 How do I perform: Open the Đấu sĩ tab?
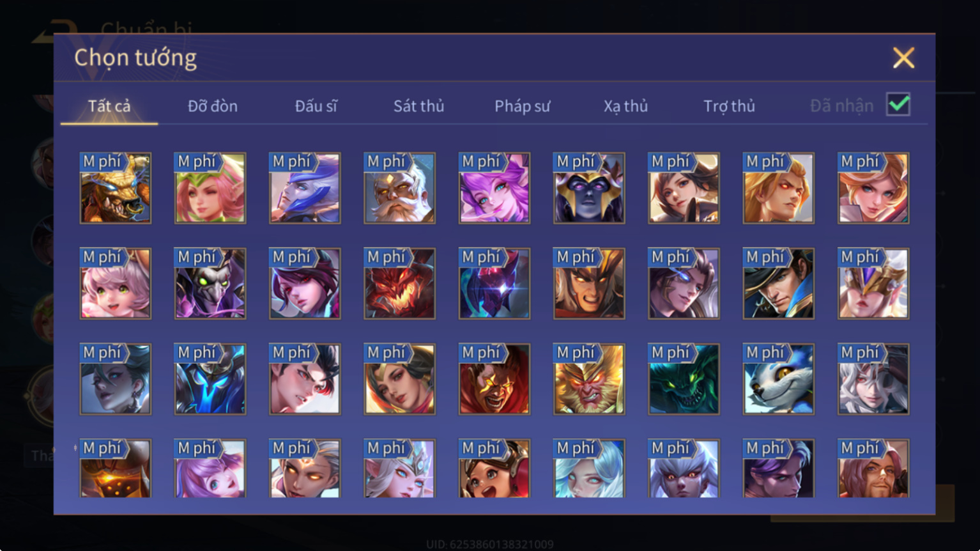tap(316, 106)
